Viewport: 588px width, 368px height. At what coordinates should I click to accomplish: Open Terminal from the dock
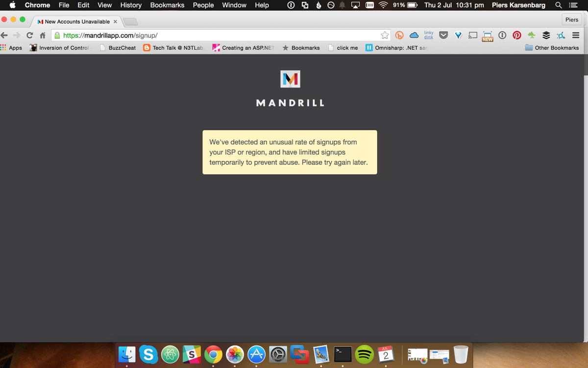pyautogui.click(x=343, y=354)
